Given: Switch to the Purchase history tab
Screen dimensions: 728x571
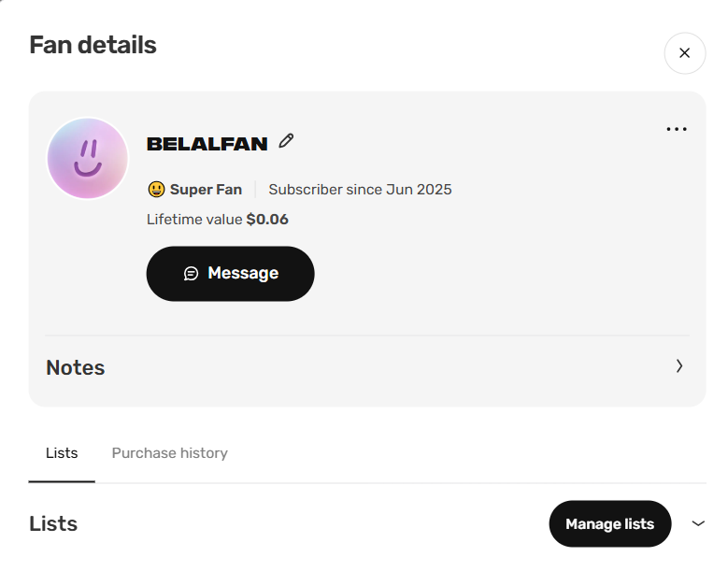Looking at the screenshot, I should [169, 452].
